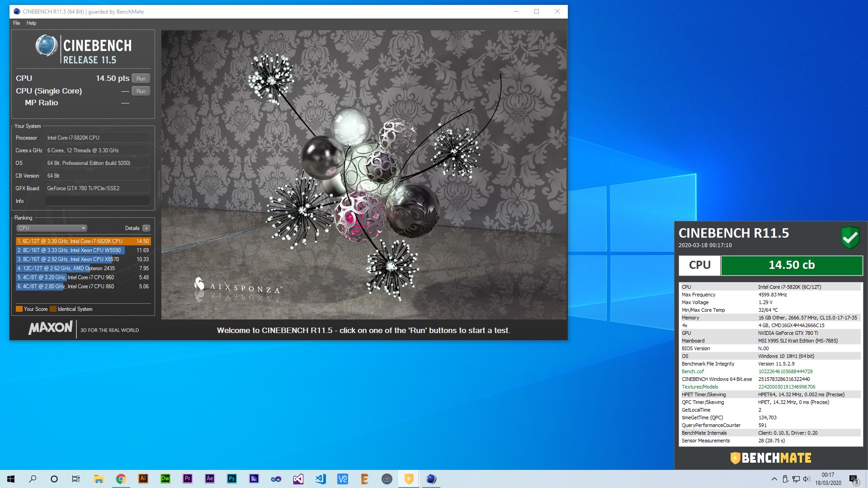Open File Explorer from the taskbar

(99, 479)
